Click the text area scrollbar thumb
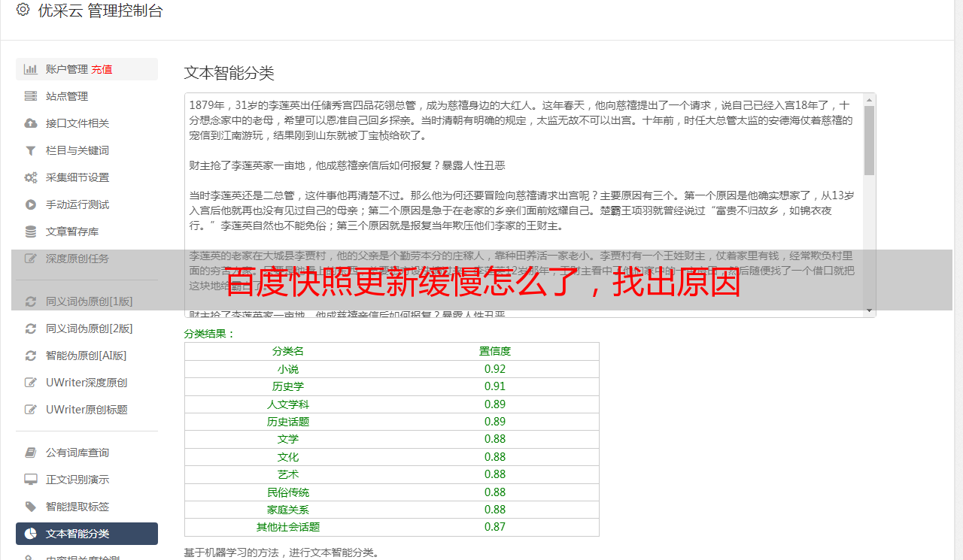 pos(870,140)
